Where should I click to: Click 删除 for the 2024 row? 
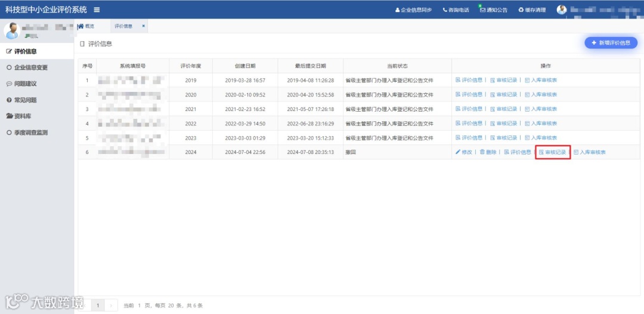coord(488,152)
